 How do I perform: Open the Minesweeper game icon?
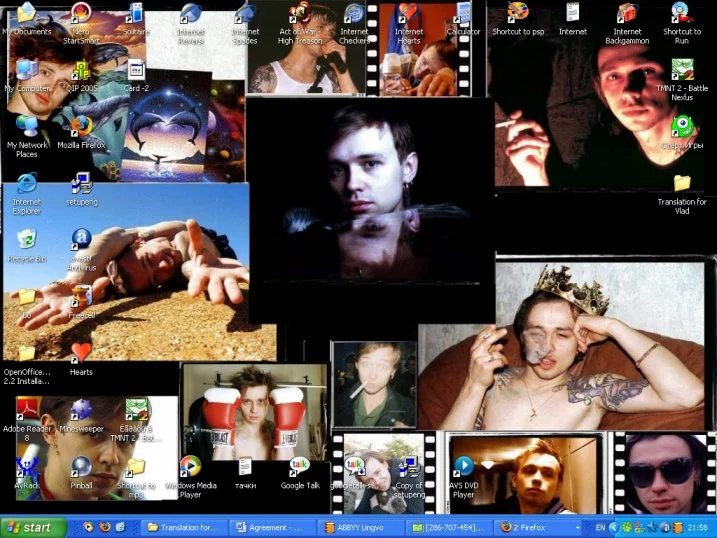(x=81, y=410)
